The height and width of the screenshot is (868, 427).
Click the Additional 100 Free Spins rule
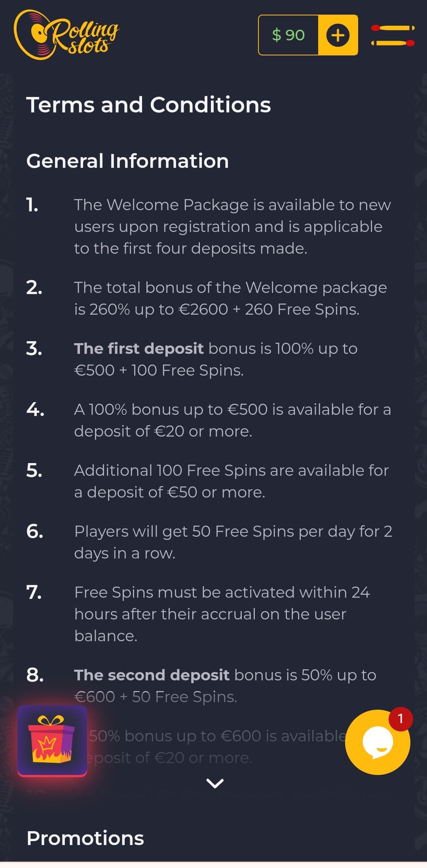tap(232, 481)
